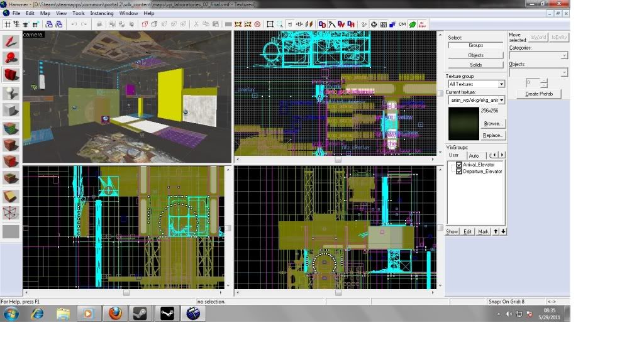Open the View menu
The width and height of the screenshot is (644, 362).
(61, 13)
